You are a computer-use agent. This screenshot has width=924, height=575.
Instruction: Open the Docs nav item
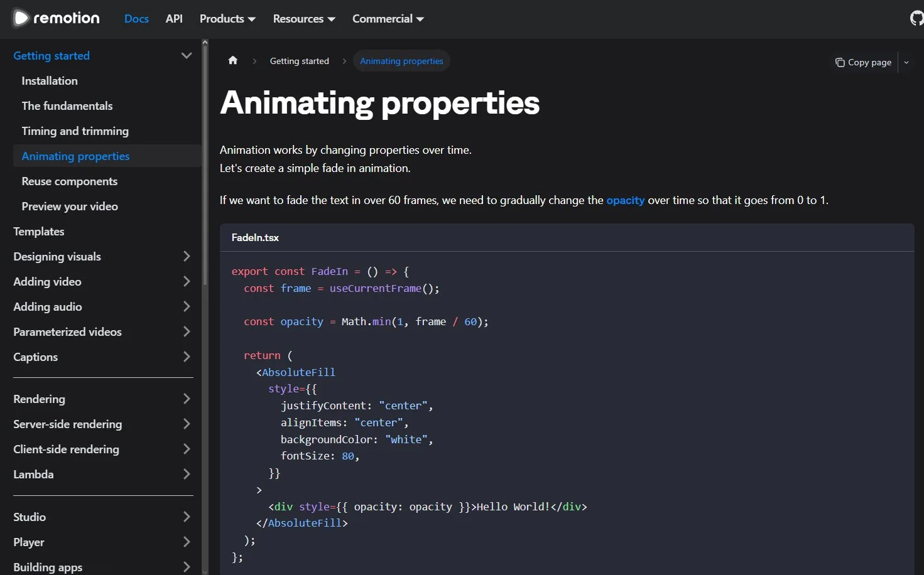pyautogui.click(x=136, y=19)
